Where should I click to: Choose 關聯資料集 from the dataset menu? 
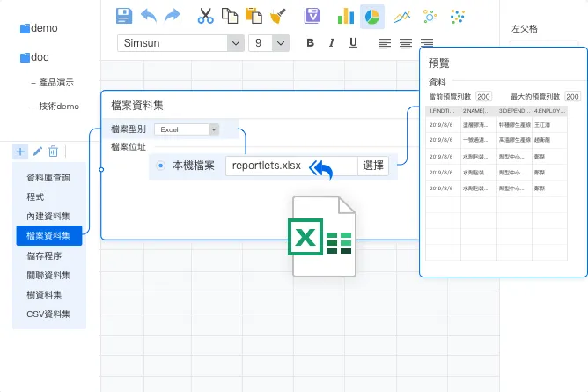pos(49,276)
